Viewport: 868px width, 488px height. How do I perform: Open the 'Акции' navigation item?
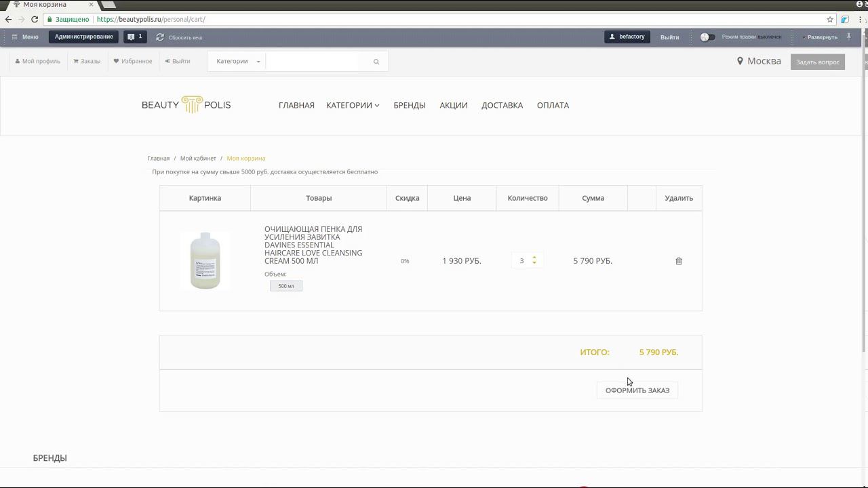(454, 105)
